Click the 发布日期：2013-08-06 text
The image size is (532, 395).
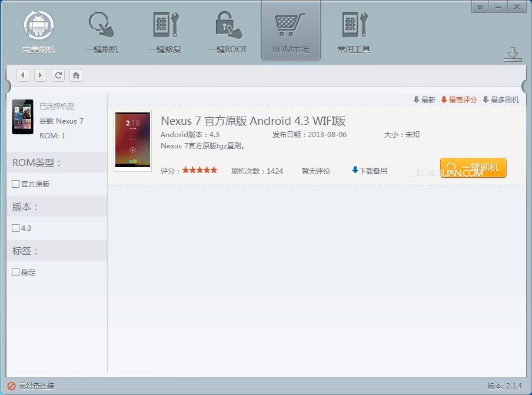click(x=310, y=135)
